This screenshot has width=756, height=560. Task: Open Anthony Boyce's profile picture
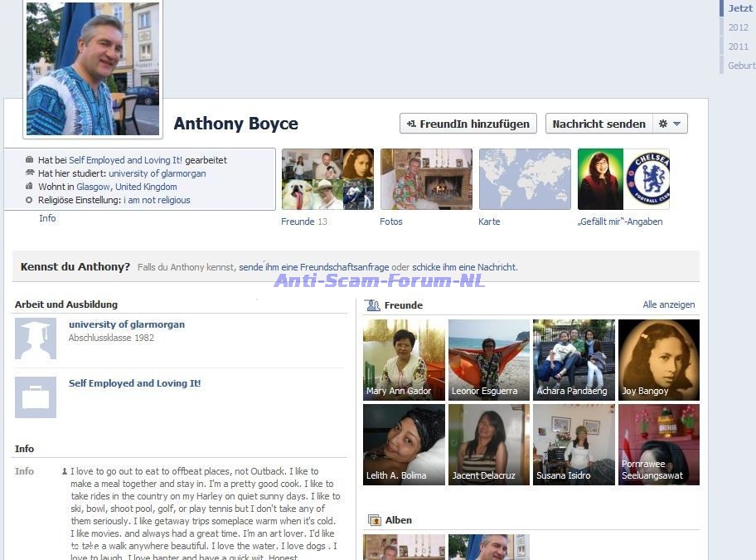pyautogui.click(x=93, y=68)
